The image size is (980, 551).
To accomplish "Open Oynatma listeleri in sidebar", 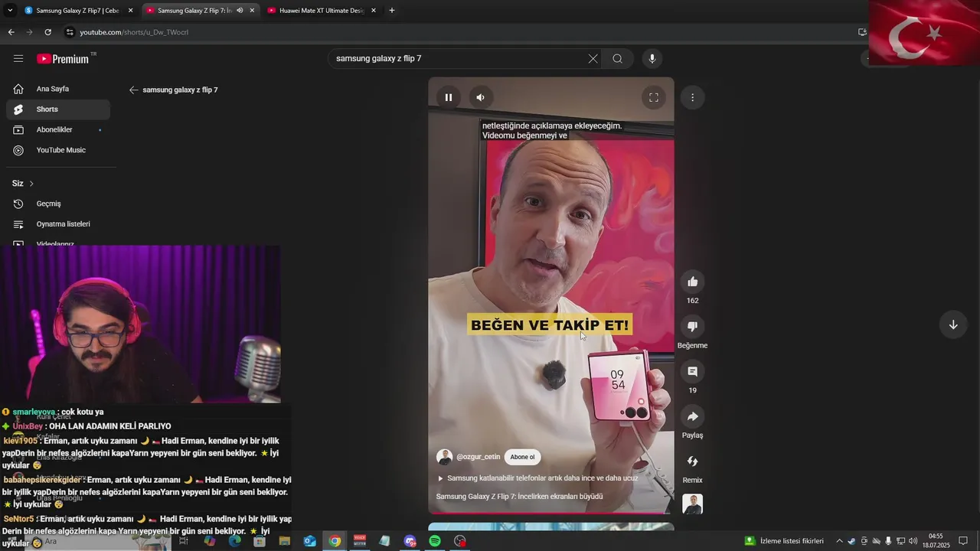I will point(58,224).
